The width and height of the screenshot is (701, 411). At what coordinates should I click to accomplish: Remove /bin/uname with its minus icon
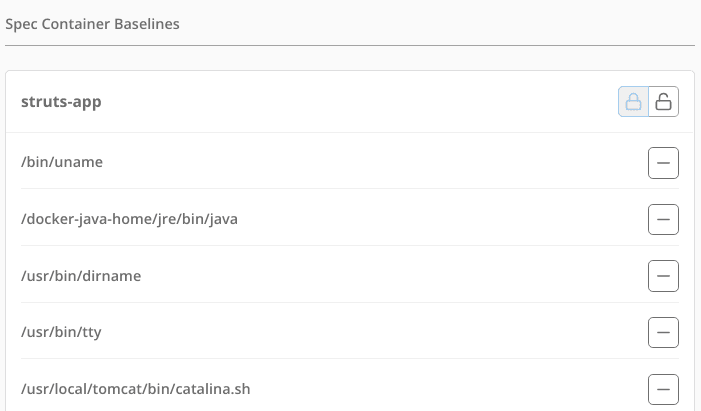(663, 163)
